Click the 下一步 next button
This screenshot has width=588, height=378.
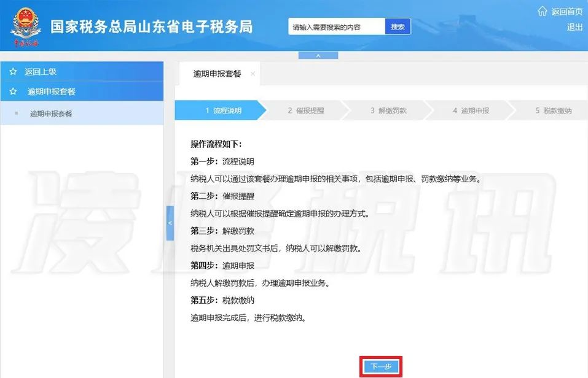[x=381, y=366]
